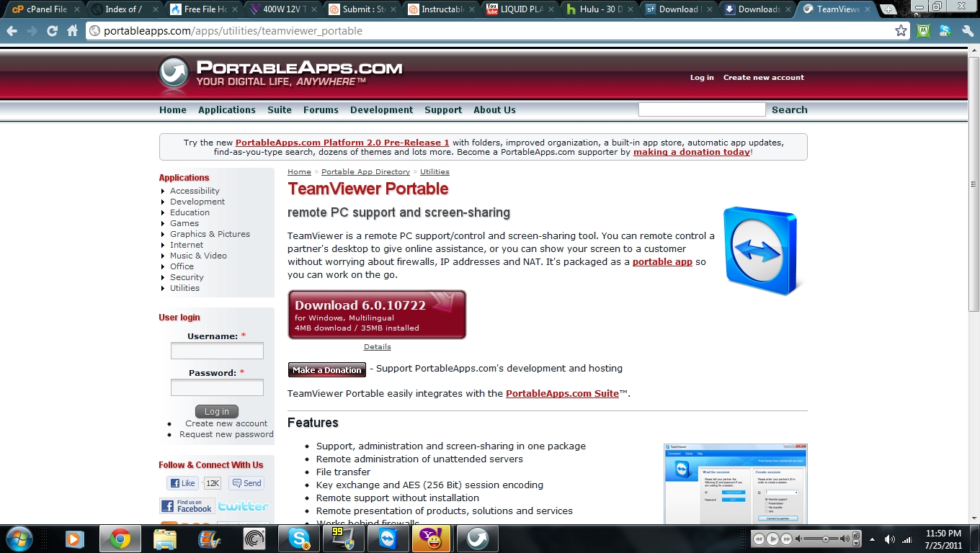Open the media toolbar dropdown arrow
Viewport: 980px width, 553px height.
click(855, 543)
